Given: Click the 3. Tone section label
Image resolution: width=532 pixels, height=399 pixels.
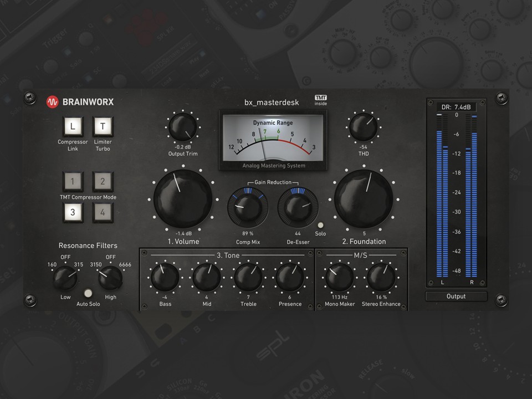Looking at the screenshot, I should click(x=228, y=255).
